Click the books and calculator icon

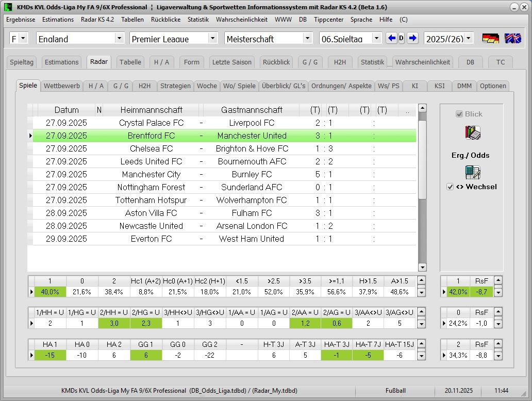pyautogui.click(x=473, y=133)
